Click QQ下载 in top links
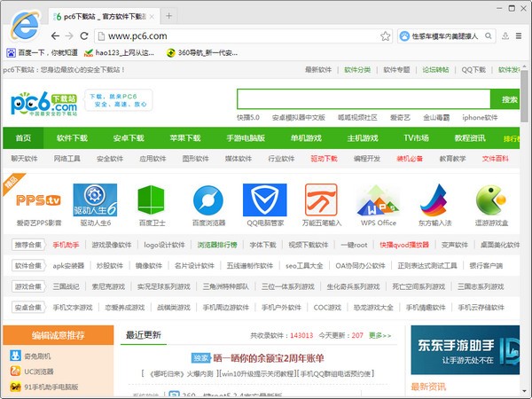The height and width of the screenshot is (399, 532). [x=473, y=70]
